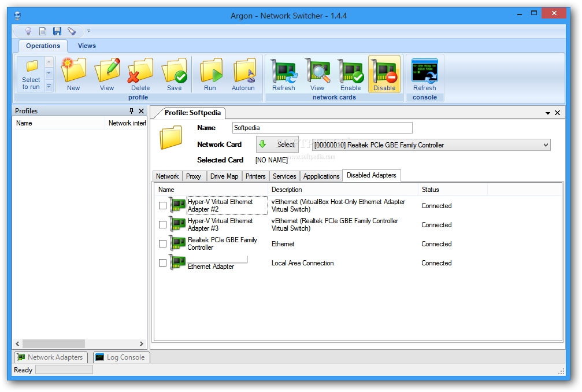Click the Ready status bar text
The image size is (582, 392).
(23, 370)
